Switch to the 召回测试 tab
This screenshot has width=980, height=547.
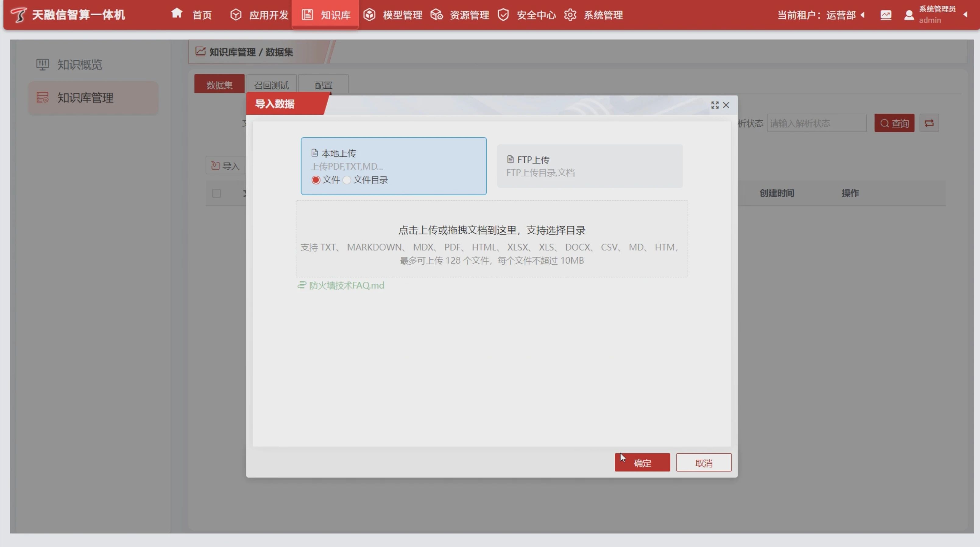[271, 85]
